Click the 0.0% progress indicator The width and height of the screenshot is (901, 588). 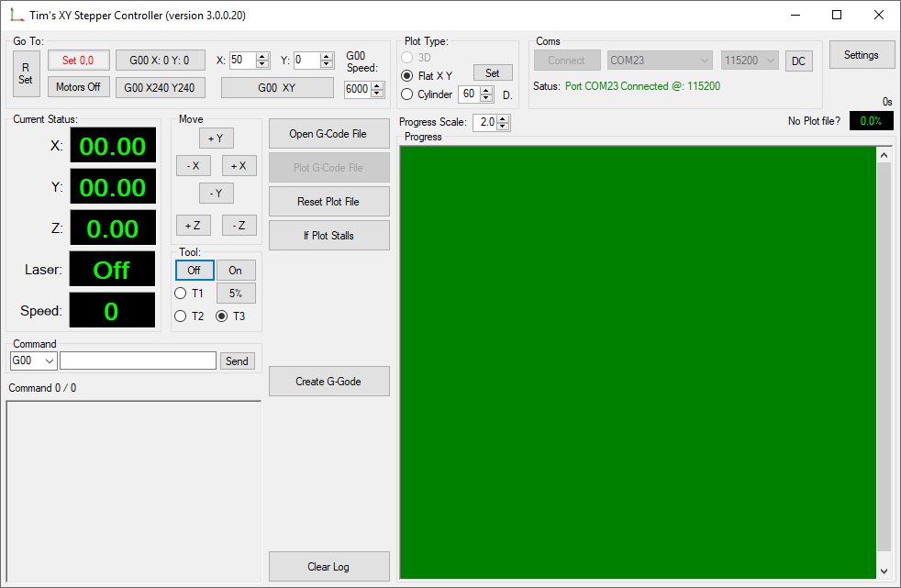(871, 120)
